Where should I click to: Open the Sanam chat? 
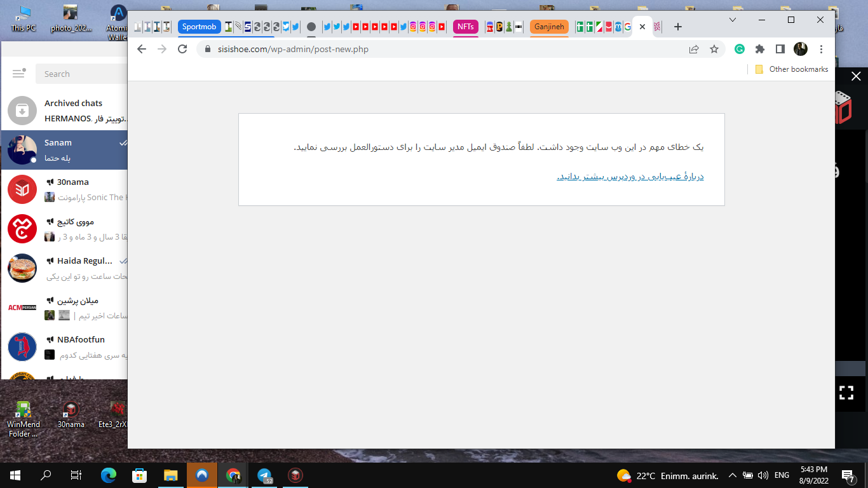point(64,150)
